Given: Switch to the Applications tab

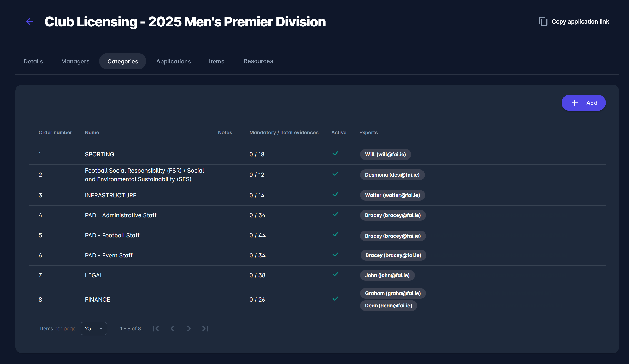Looking at the screenshot, I should click(173, 61).
